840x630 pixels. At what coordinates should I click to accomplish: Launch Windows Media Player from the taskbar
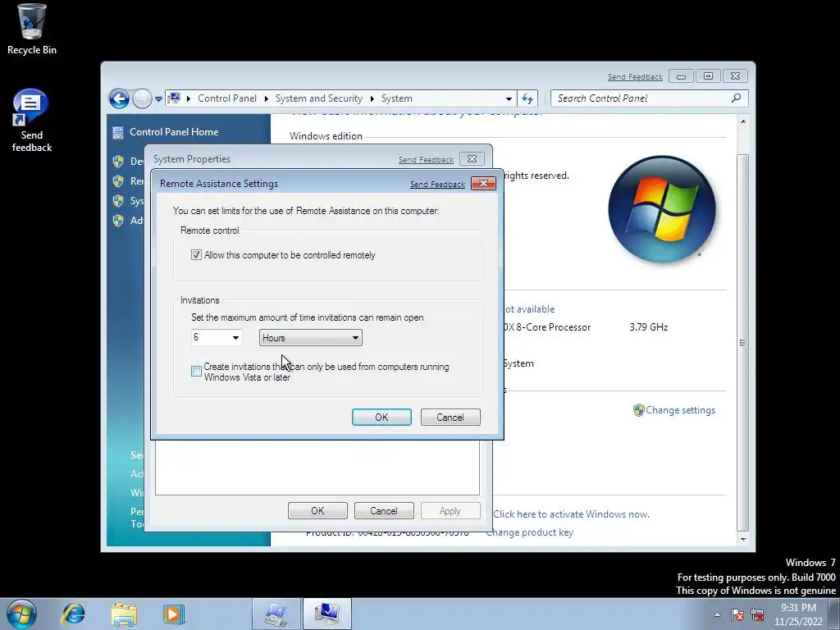[174, 614]
